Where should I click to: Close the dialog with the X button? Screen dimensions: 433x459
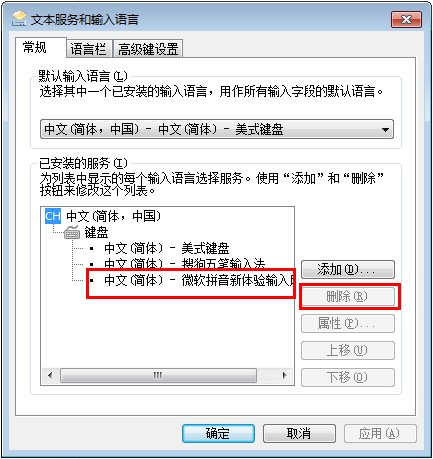[x=407, y=19]
